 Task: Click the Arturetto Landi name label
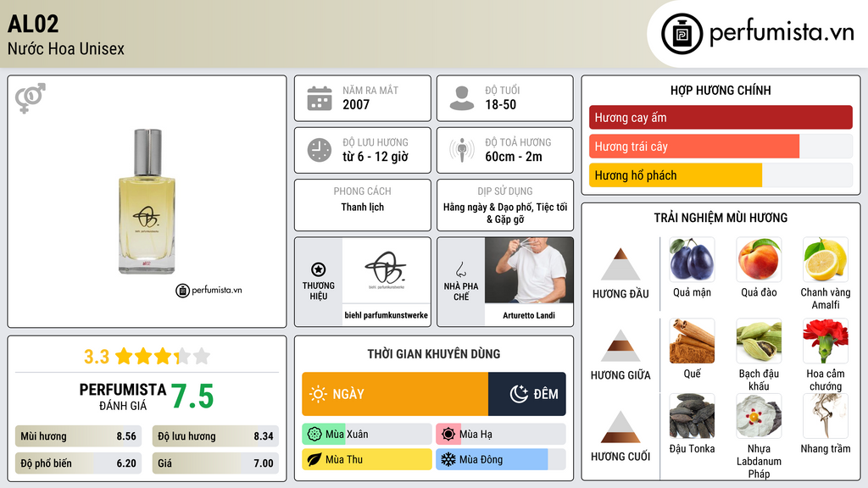(x=529, y=315)
